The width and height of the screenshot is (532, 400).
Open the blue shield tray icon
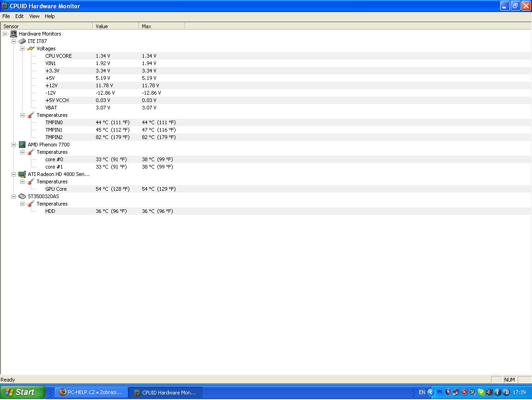coord(448,392)
